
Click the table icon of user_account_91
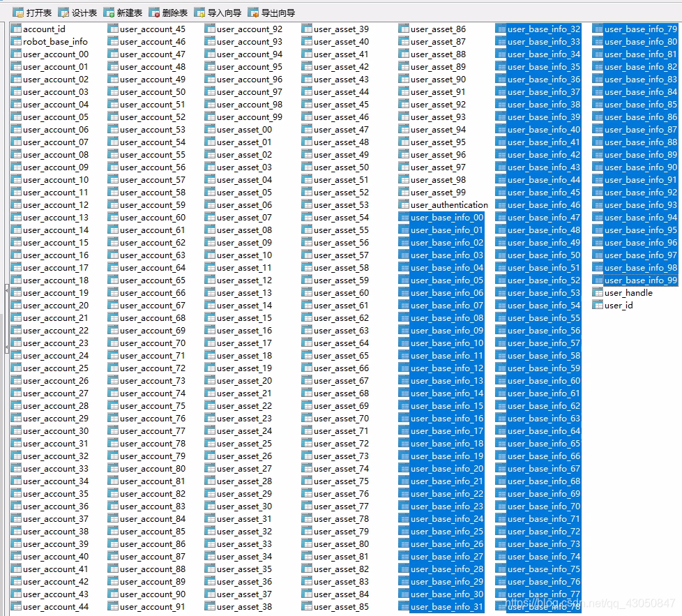coord(113,607)
